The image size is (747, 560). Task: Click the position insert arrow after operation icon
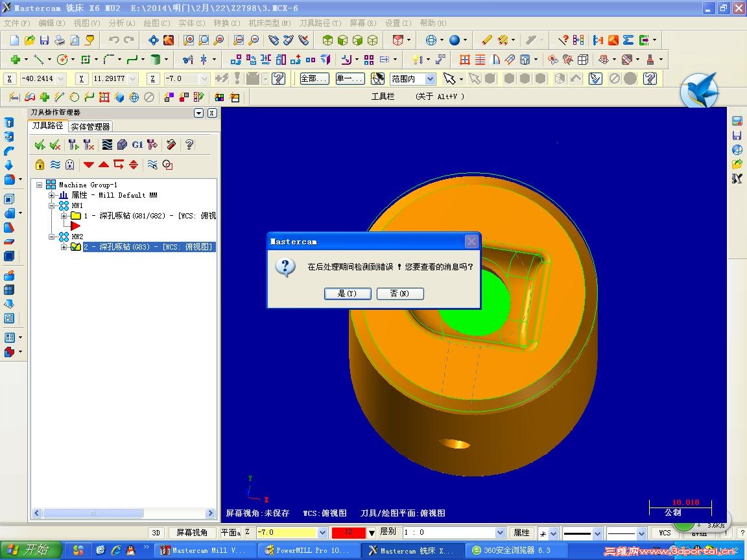click(119, 165)
